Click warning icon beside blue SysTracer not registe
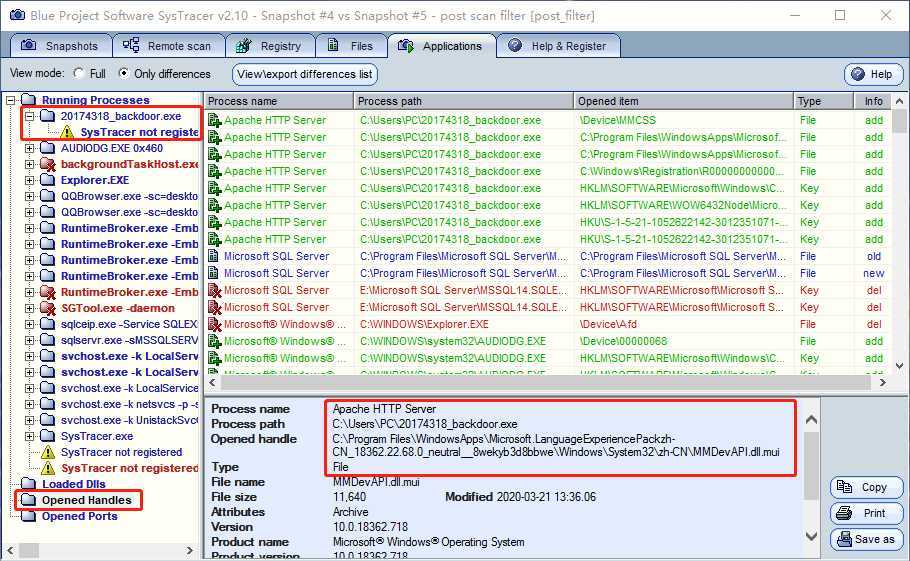 coord(67,132)
